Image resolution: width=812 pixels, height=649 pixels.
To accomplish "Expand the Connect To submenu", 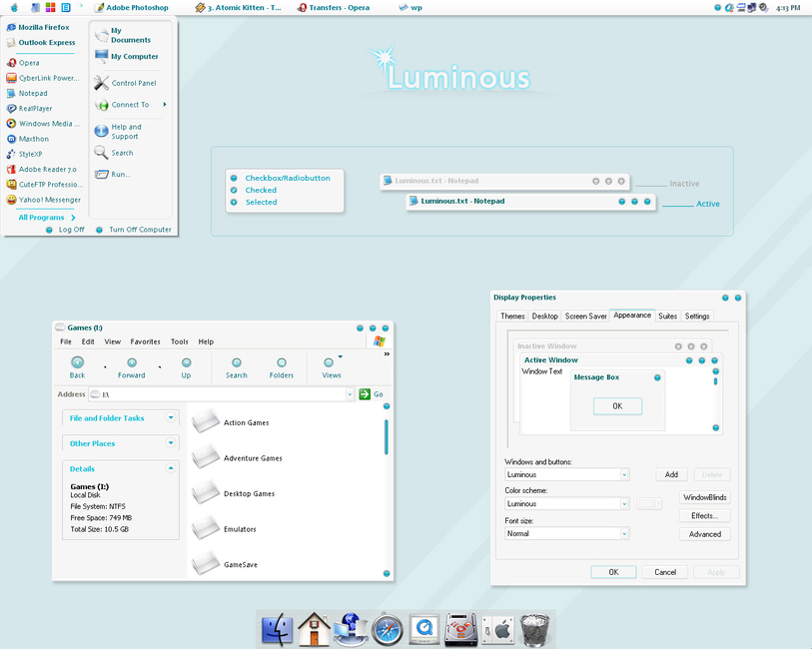I will tap(131, 105).
